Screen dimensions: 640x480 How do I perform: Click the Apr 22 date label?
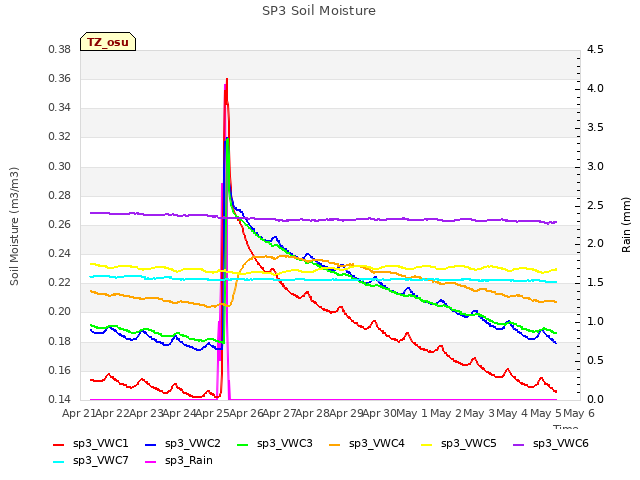[x=113, y=414]
